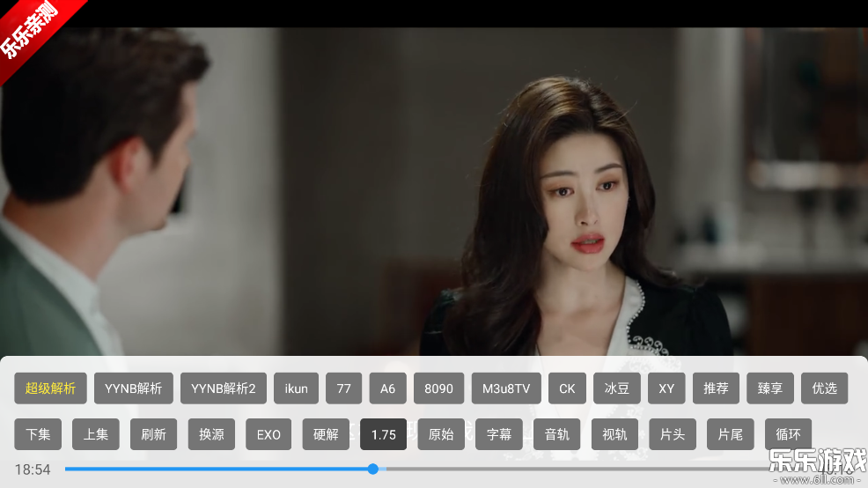Toggle 硬解 hardware decoding
Viewport: 868px width, 488px height.
coord(326,434)
